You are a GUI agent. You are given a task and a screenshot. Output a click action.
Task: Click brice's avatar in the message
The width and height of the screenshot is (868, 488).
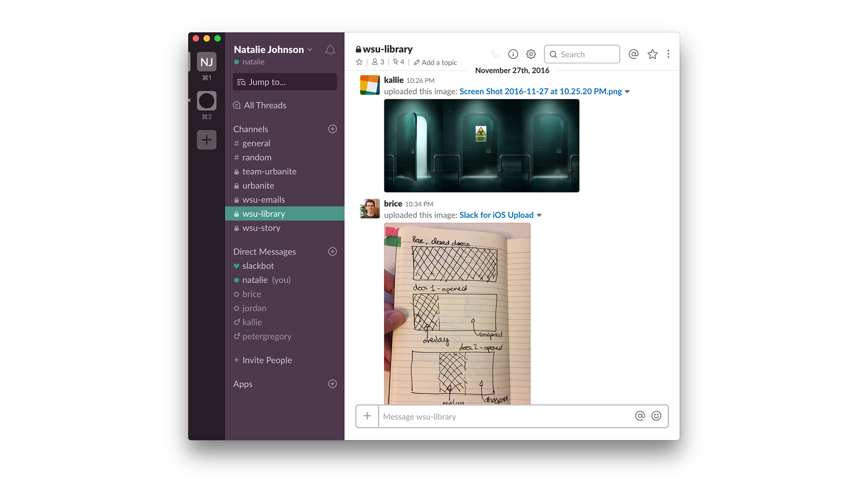point(370,209)
